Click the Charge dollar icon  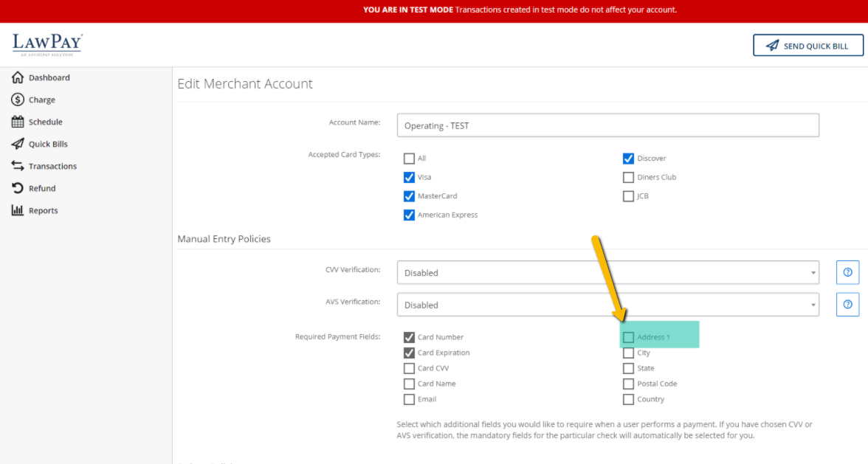click(x=18, y=100)
